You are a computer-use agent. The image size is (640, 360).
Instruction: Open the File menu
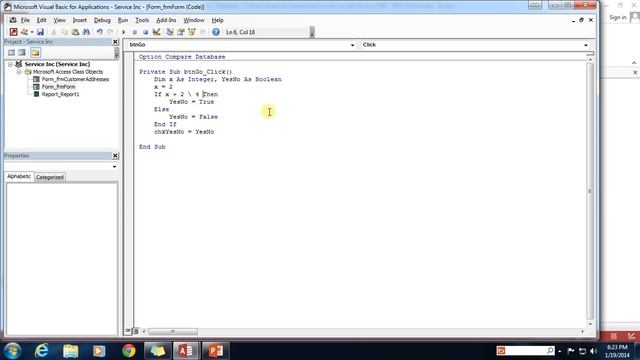[x=25, y=20]
